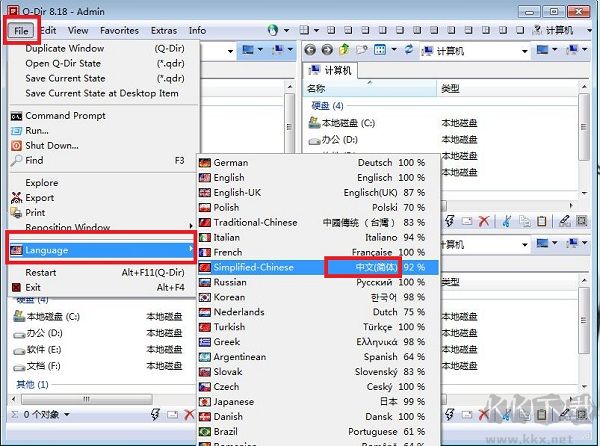Select the Traditional-Chinese language entry

click(318, 222)
